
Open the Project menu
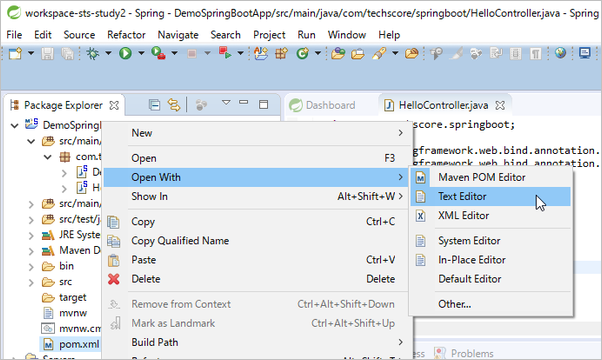[x=269, y=35]
